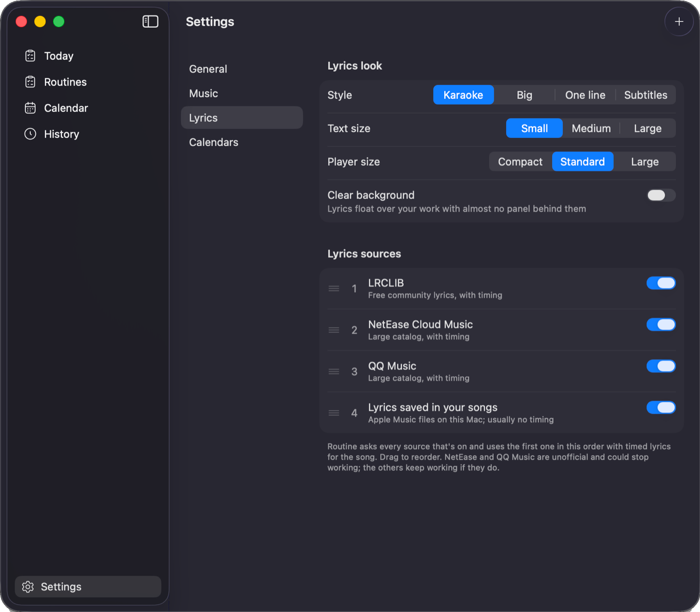Click the number 1 beside LRCLIB
The width and height of the screenshot is (700, 612).
coord(354,289)
